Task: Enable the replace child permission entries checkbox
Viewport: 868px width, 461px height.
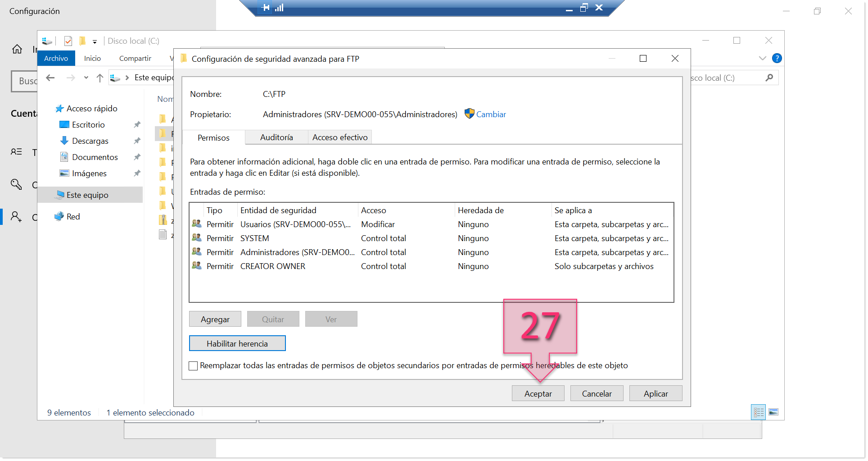Action: click(194, 366)
